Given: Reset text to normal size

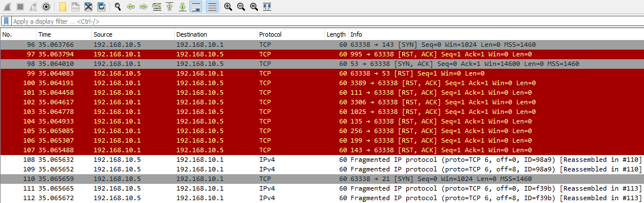Looking at the screenshot, I should click(x=254, y=7).
